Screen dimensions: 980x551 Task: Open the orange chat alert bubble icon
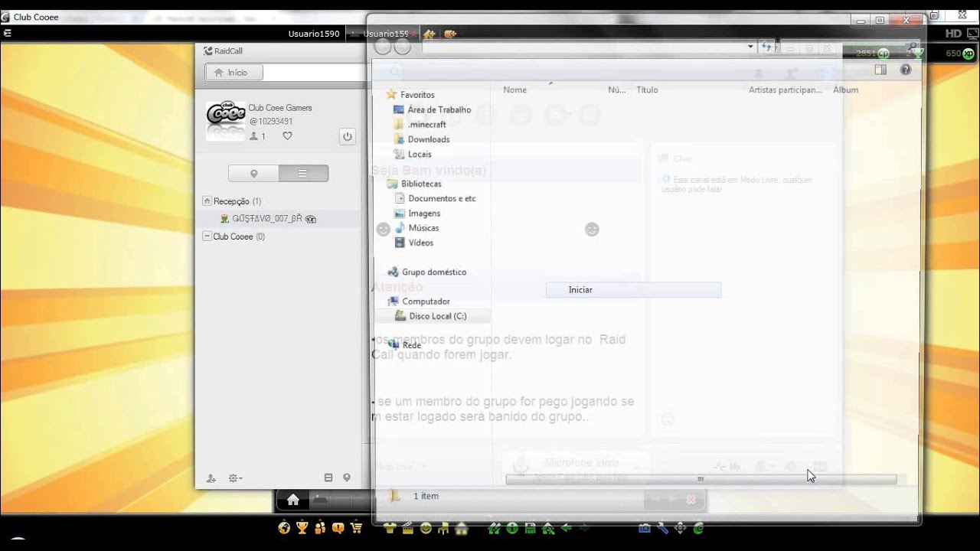[x=338, y=527]
